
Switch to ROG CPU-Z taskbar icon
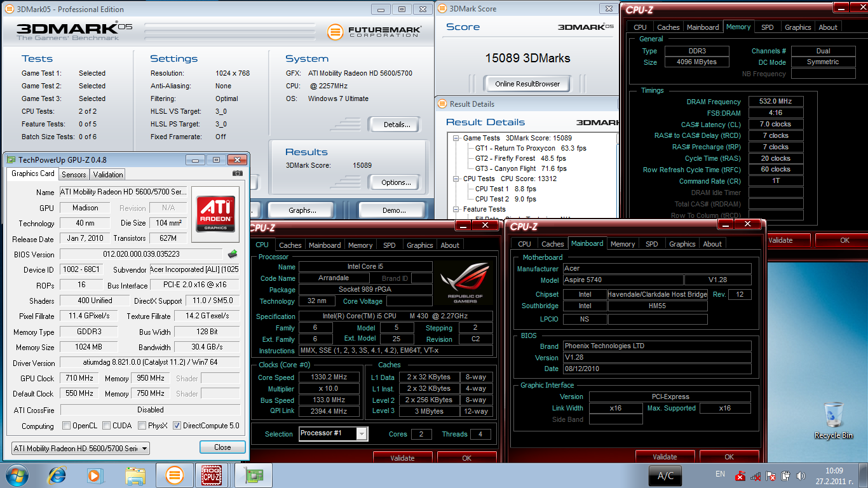(x=212, y=475)
